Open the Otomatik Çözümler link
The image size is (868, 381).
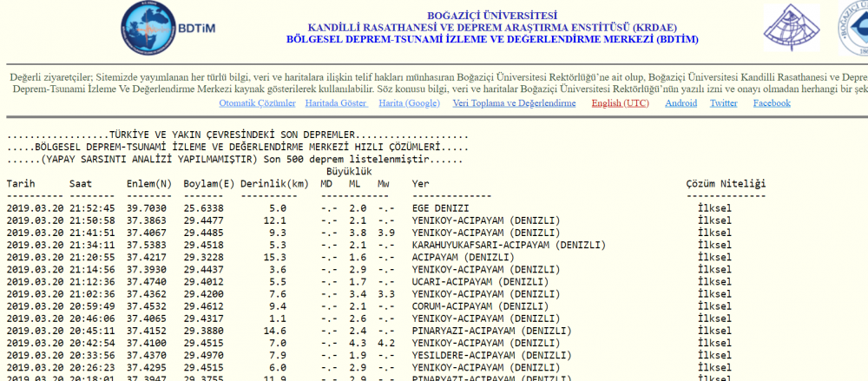coord(257,103)
